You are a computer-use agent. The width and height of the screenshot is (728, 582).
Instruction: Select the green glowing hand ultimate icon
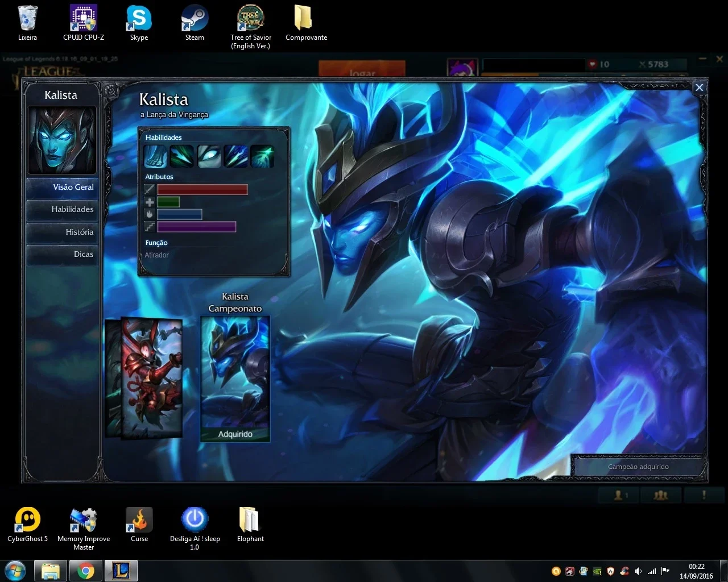tap(262, 156)
